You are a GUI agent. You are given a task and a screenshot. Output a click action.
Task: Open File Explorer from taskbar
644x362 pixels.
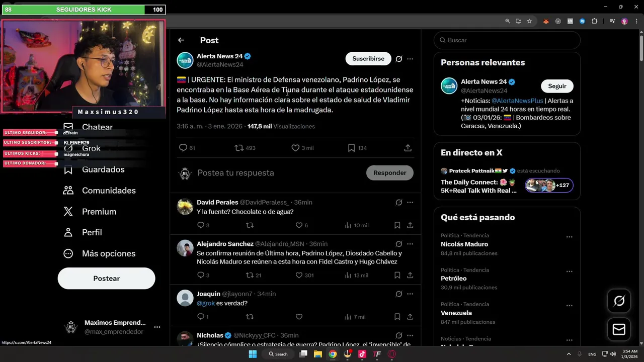[x=318, y=354]
